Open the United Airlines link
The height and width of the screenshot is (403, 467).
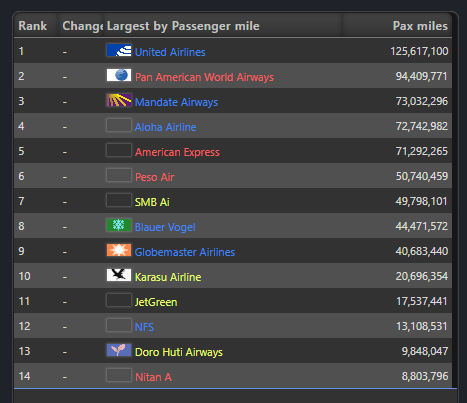170,52
